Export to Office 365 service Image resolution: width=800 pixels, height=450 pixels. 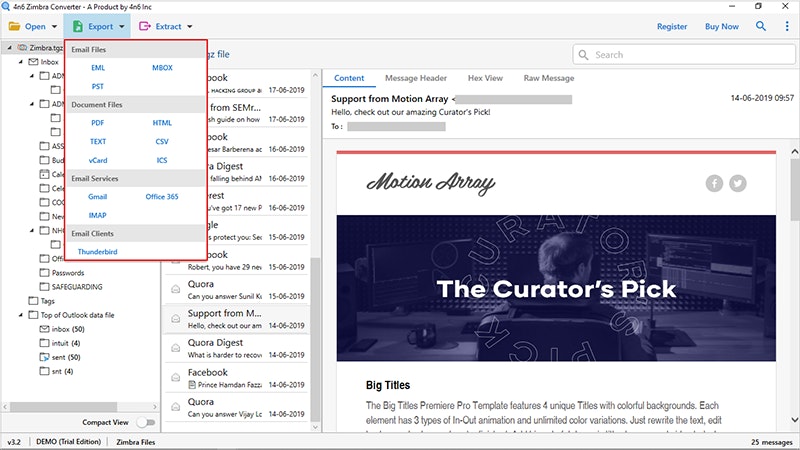click(x=162, y=197)
